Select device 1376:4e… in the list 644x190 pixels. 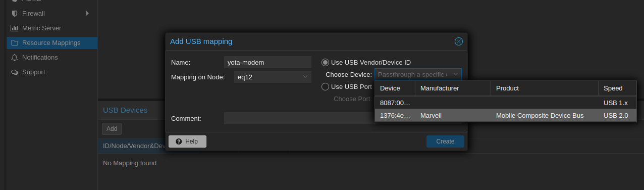point(506,116)
